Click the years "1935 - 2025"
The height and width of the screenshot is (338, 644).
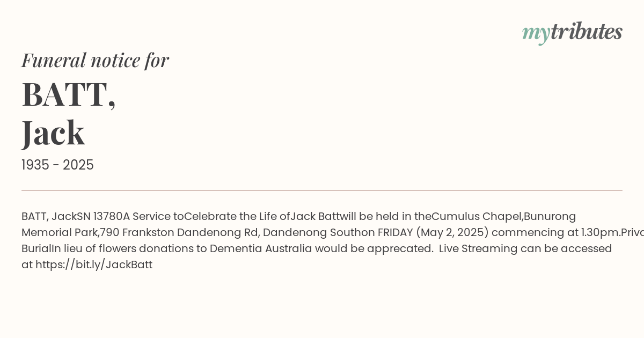point(57,165)
